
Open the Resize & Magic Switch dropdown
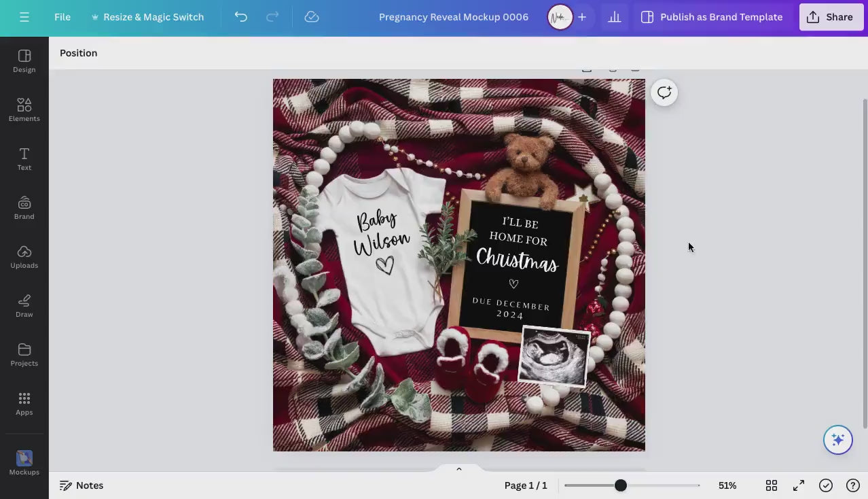tap(147, 17)
